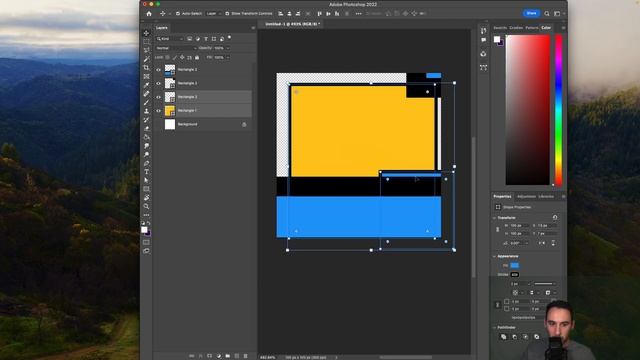Switch to the Gradients tab

516,28
